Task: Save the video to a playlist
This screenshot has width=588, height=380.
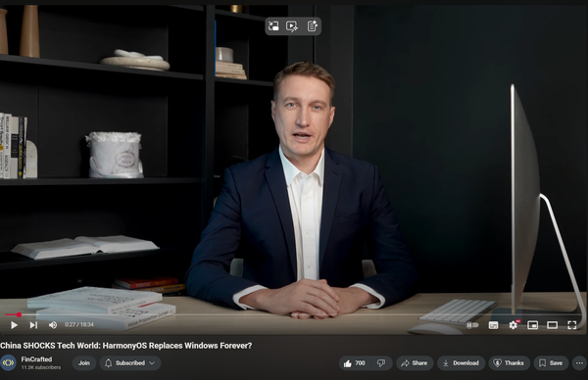Action: point(551,363)
